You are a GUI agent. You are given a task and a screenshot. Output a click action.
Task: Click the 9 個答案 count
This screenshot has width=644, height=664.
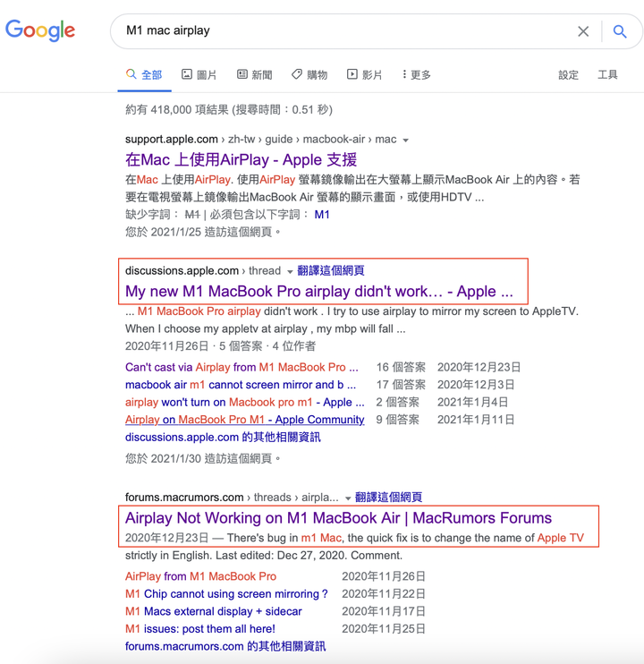click(397, 420)
